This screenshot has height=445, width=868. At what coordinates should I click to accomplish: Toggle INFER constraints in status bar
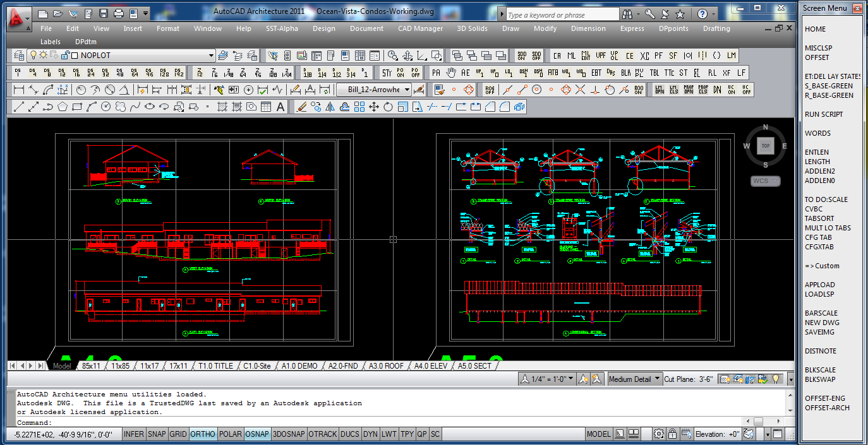click(x=134, y=434)
